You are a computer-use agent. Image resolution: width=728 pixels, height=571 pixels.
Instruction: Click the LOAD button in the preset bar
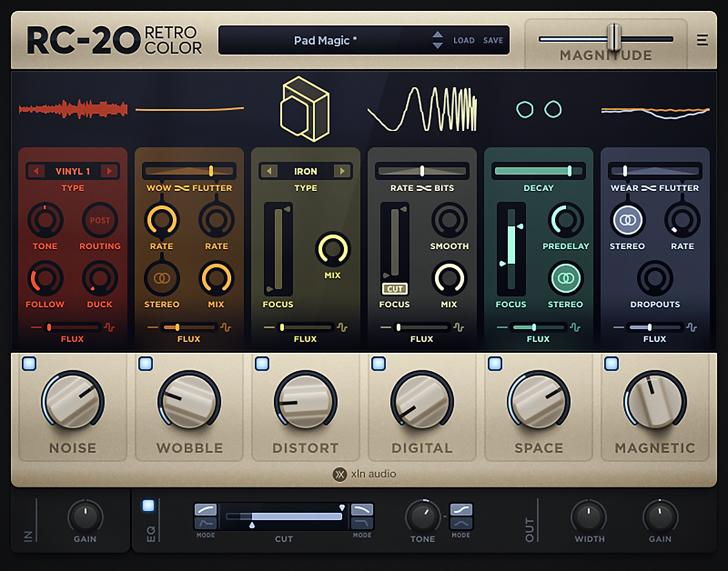point(464,40)
